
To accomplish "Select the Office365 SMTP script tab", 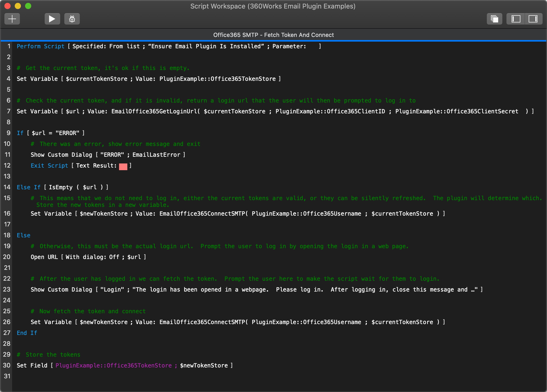I will click(273, 35).
